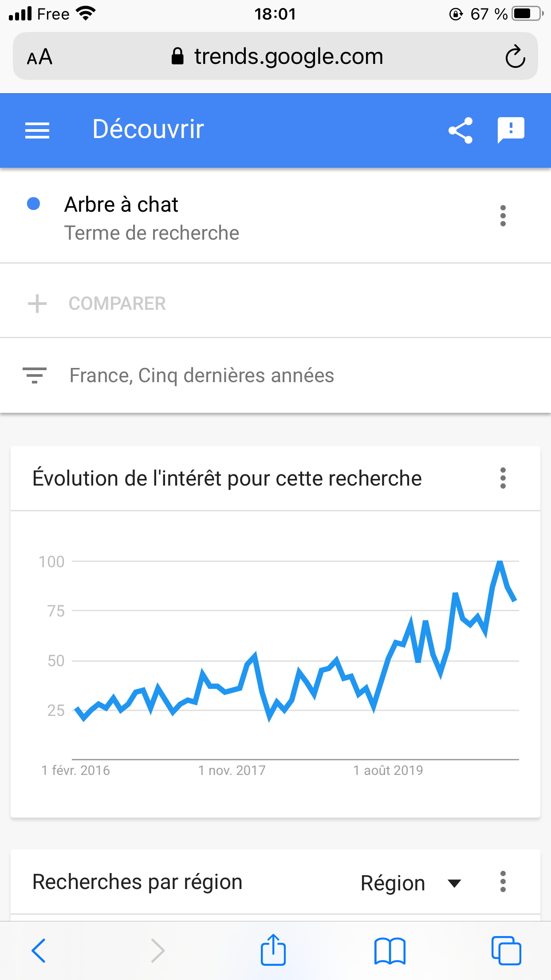Image resolution: width=551 pixels, height=980 pixels.
Task: Show Safari open tabs overview
Action: (506, 951)
